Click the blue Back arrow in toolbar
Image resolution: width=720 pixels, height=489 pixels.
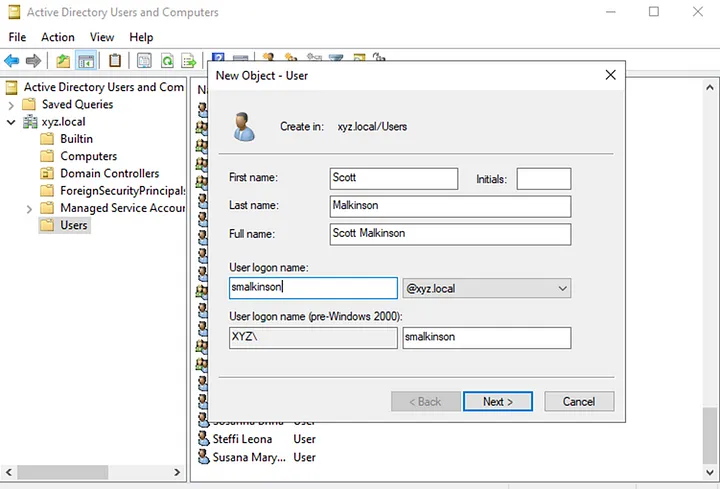tap(11, 60)
